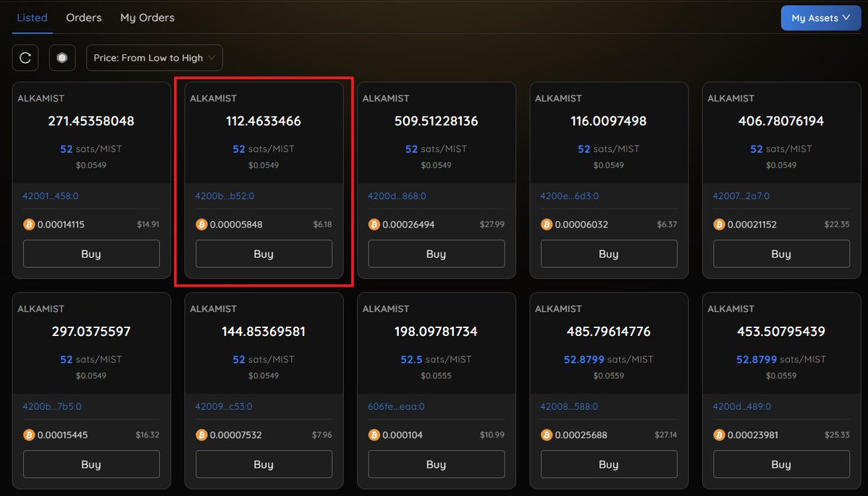
Task: Click the amount 198.09781734
Action: click(437, 331)
